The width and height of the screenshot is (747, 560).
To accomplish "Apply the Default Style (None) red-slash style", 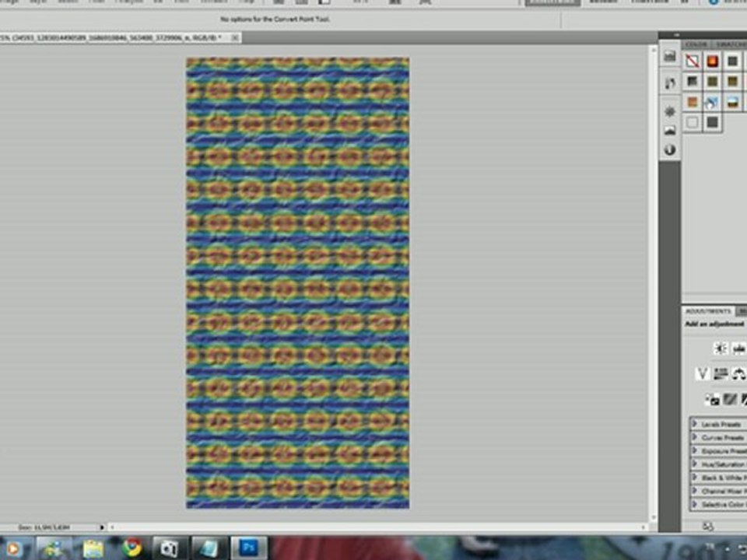I will (693, 61).
